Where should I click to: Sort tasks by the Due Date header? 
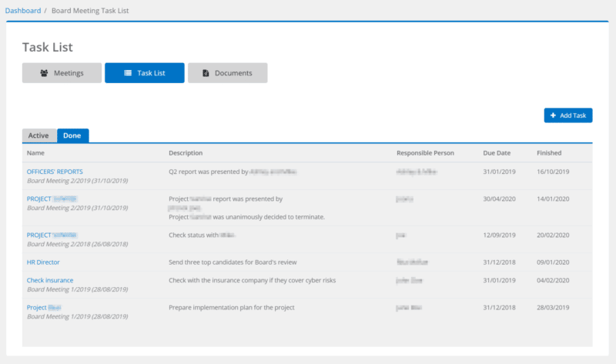click(497, 153)
